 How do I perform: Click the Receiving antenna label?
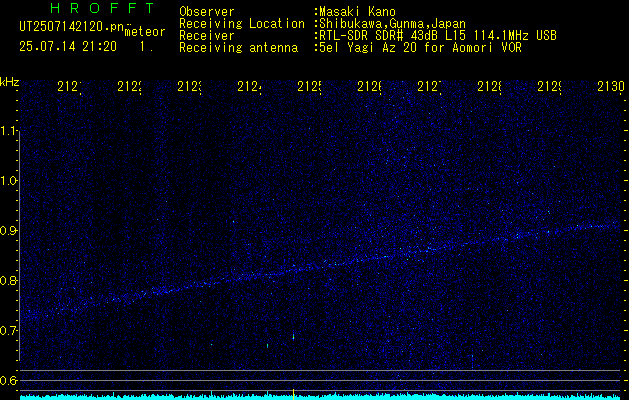pyautogui.click(x=238, y=48)
